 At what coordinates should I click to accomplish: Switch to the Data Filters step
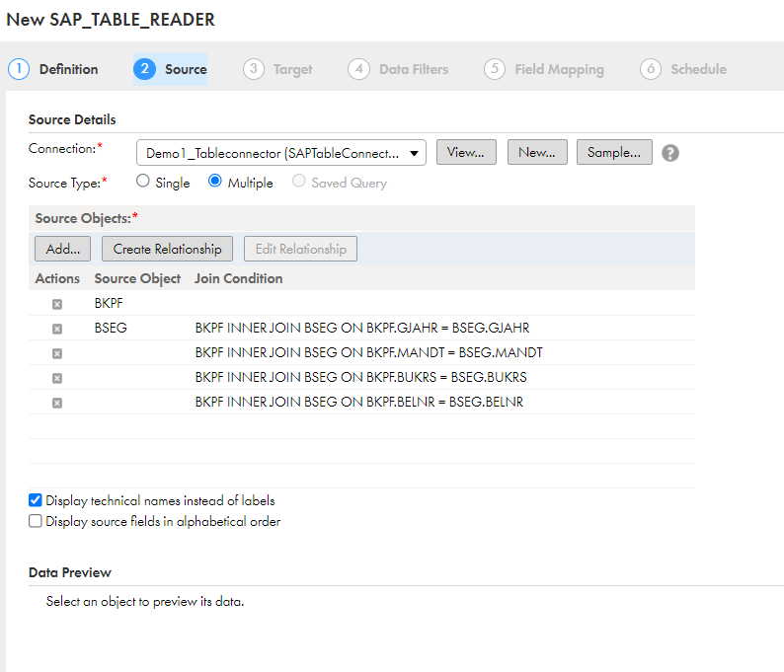coord(414,69)
